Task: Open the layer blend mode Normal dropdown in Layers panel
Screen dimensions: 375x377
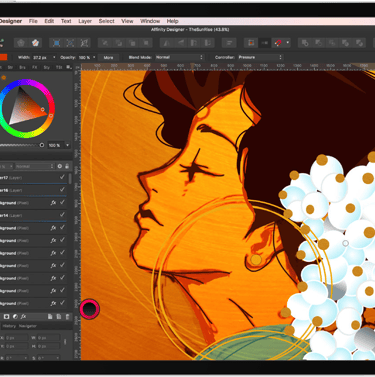Action: pos(34,166)
